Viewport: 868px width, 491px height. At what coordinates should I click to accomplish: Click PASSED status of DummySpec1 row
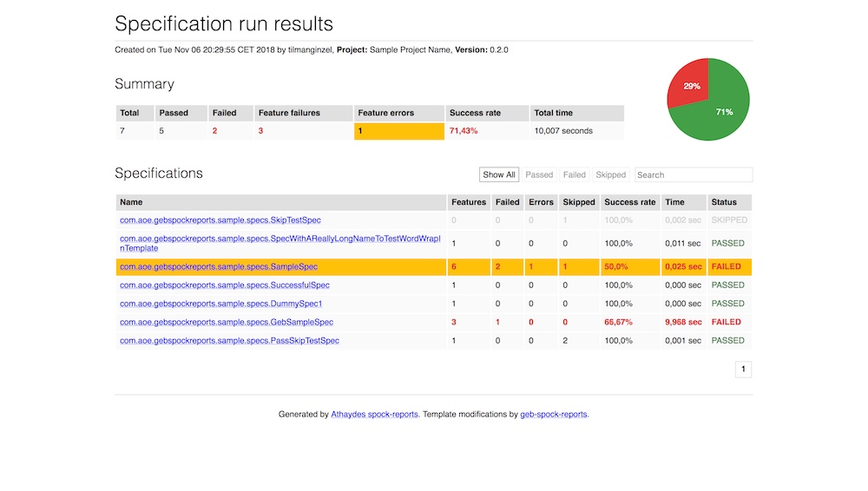(x=727, y=304)
